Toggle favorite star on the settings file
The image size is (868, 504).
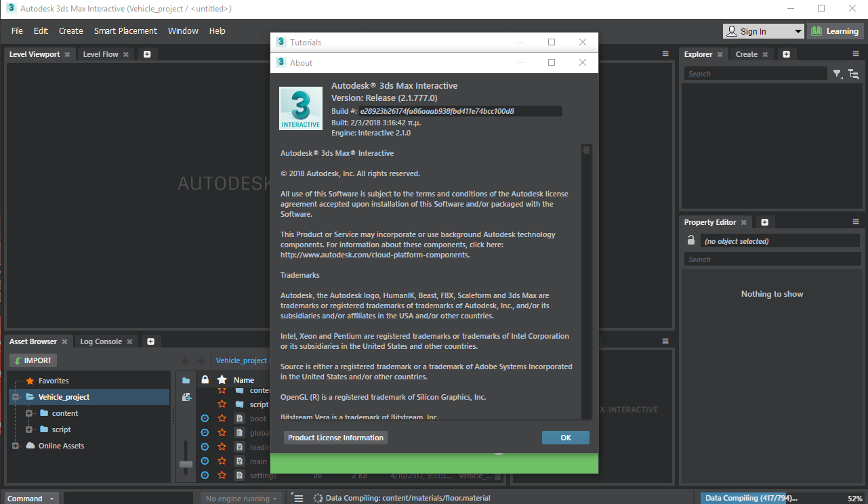tap(222, 476)
